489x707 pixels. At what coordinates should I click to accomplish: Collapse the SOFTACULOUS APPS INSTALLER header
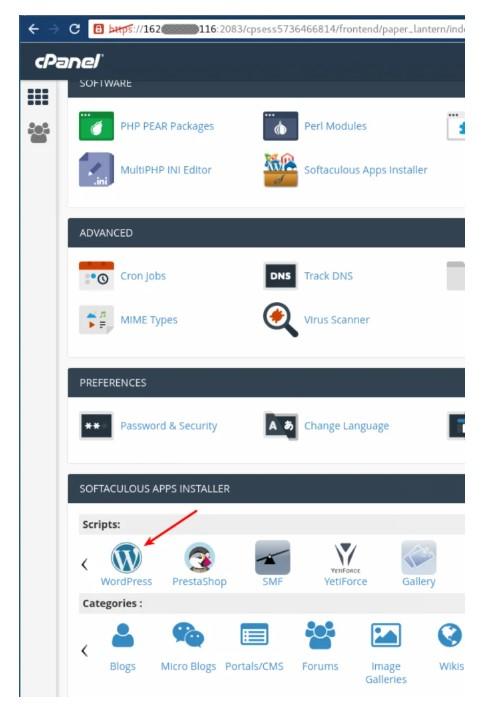266,488
